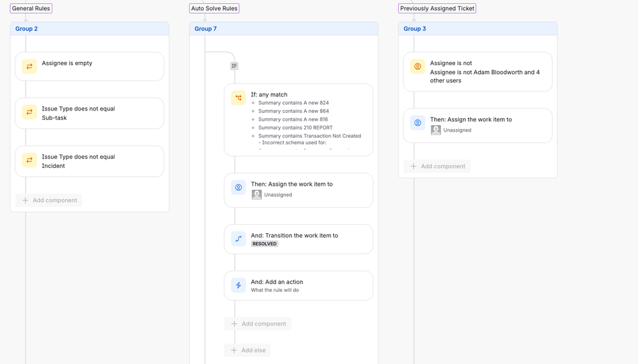Click the Assignee is not user icon
Image resolution: width=638 pixels, height=364 pixels.
tap(417, 66)
